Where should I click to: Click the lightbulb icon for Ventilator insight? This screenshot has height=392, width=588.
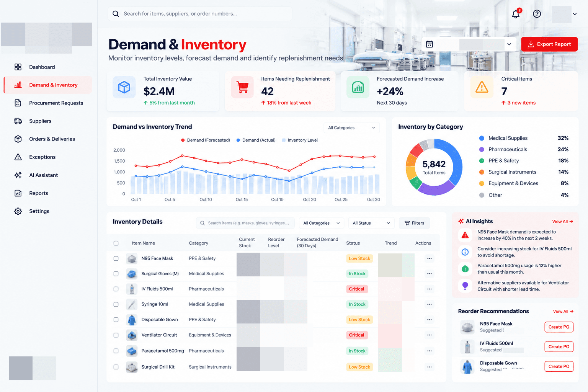coord(465,286)
